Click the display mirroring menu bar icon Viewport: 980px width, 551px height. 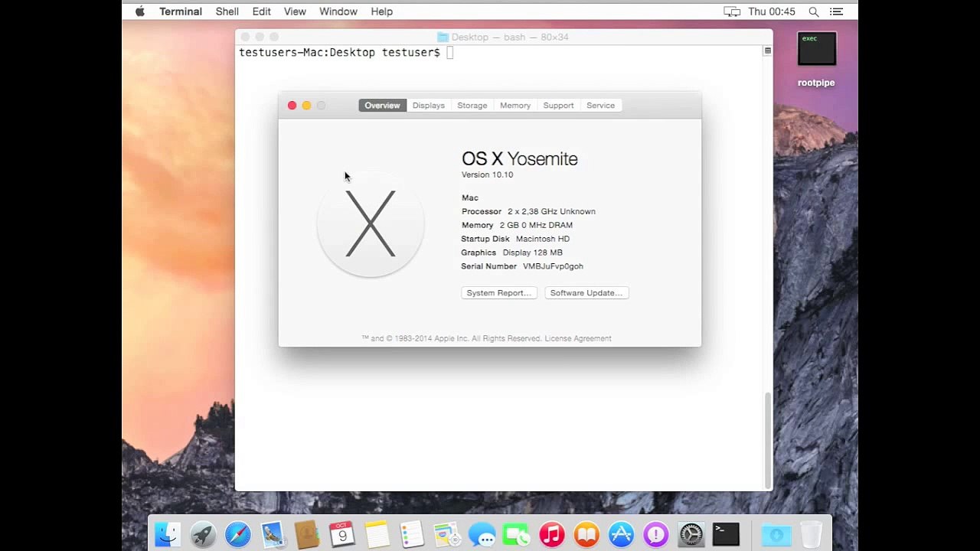tap(732, 11)
